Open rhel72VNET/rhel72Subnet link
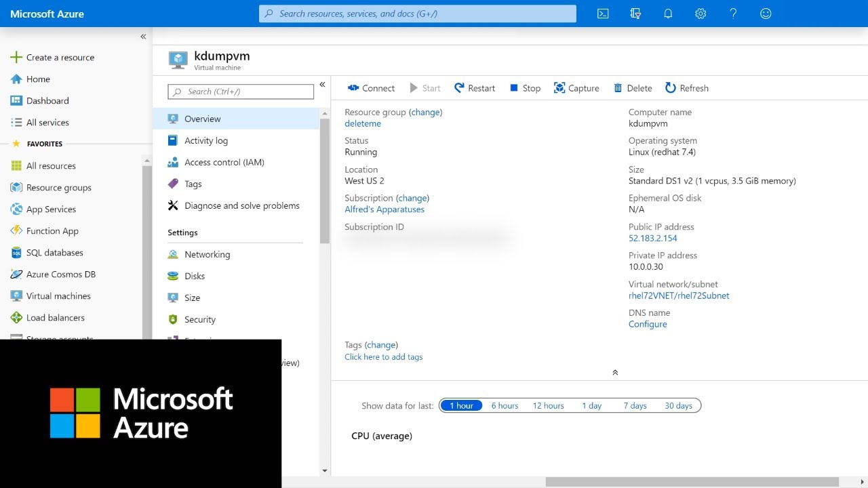This screenshot has height=488, width=868. pos(679,296)
